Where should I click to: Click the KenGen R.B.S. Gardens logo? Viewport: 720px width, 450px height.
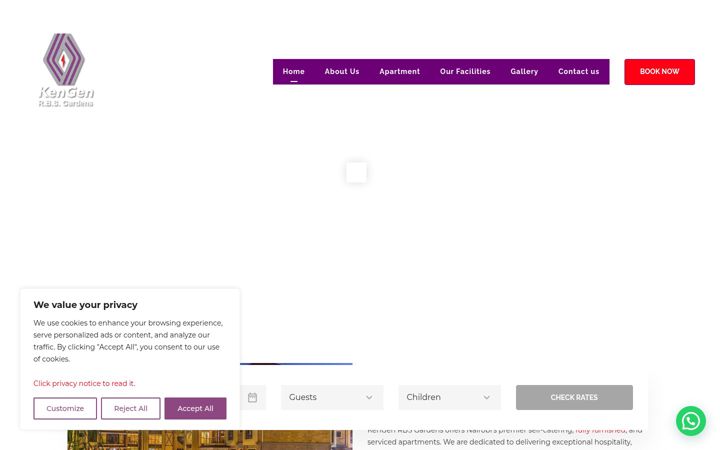pyautogui.click(x=66, y=70)
